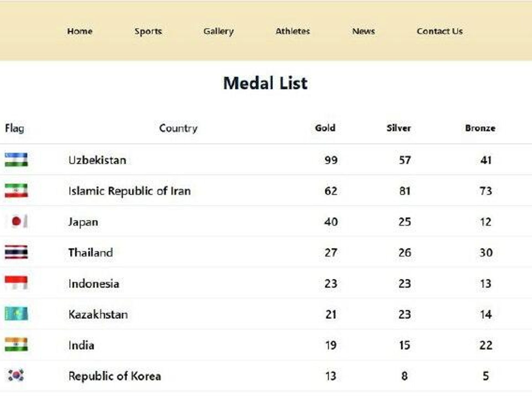Click the India flag icon
This screenshot has height=398, width=532.
pos(16,345)
